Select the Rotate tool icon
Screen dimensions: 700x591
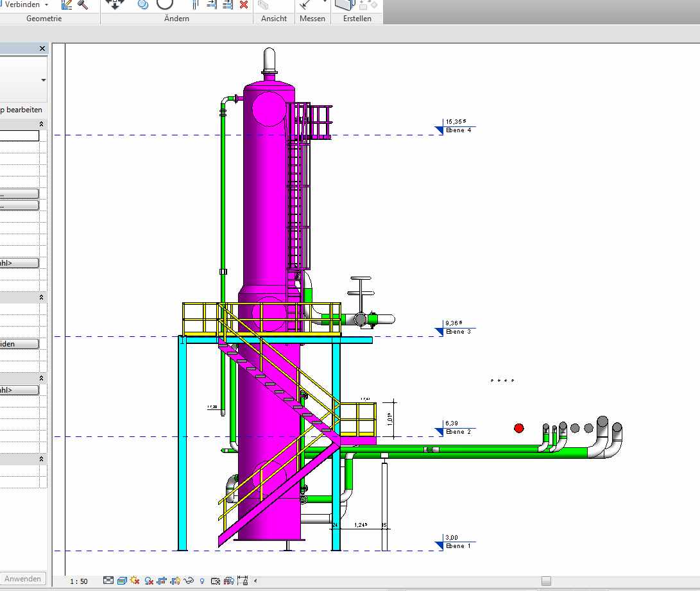coord(165,4)
